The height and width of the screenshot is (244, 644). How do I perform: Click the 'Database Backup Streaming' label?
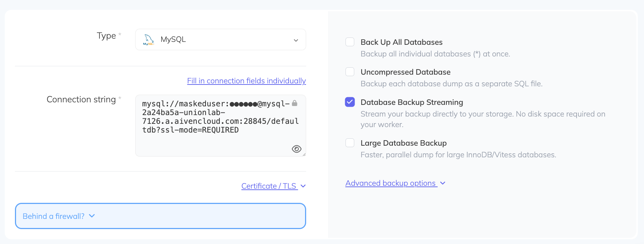pos(412,102)
